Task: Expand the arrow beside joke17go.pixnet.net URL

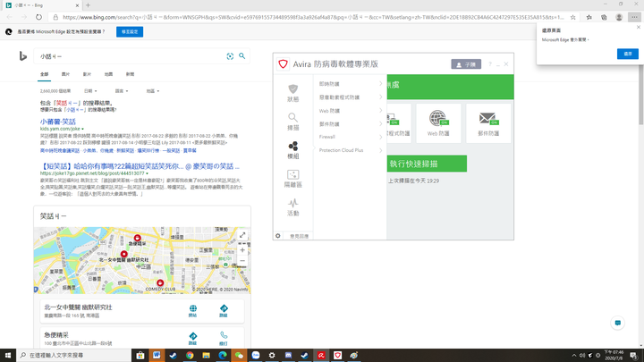Action: click(147, 173)
